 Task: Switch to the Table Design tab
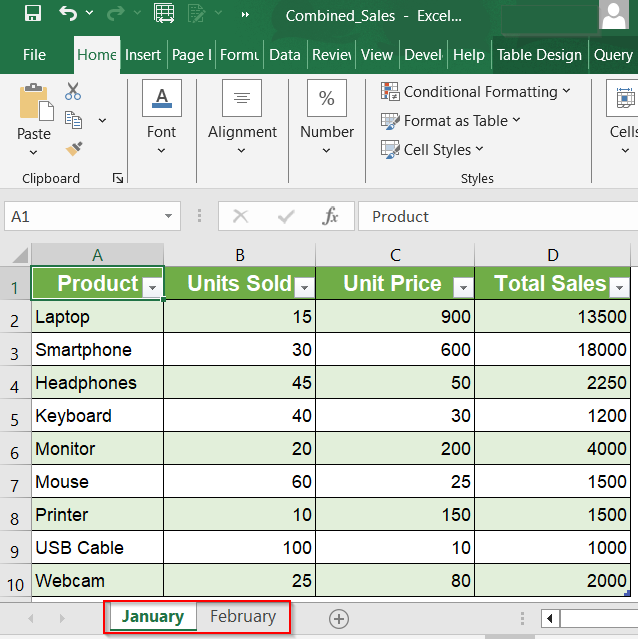point(539,55)
